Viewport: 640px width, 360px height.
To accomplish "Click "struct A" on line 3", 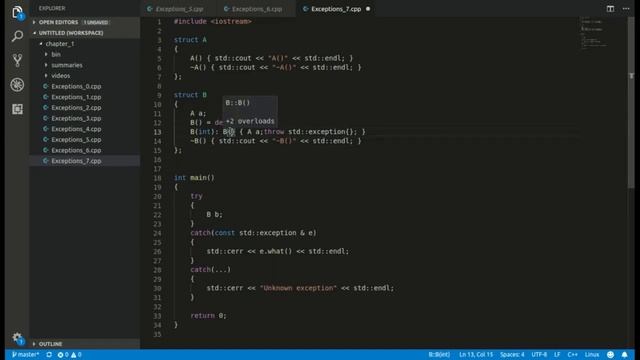I will (190, 40).
